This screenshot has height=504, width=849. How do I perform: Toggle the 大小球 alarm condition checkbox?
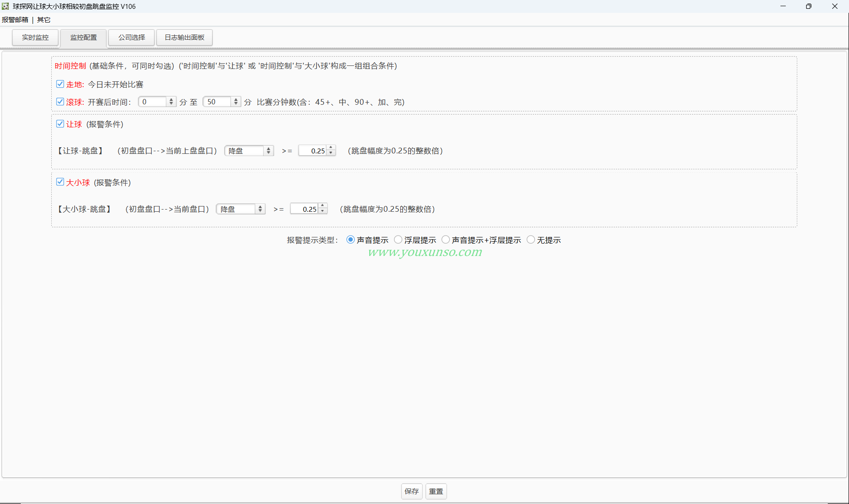pyautogui.click(x=60, y=182)
